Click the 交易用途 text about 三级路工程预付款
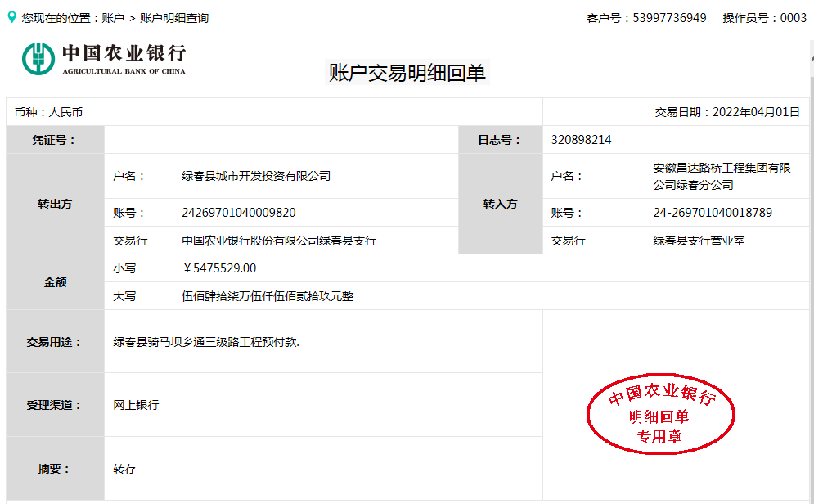The width and height of the screenshot is (814, 504). (x=206, y=342)
